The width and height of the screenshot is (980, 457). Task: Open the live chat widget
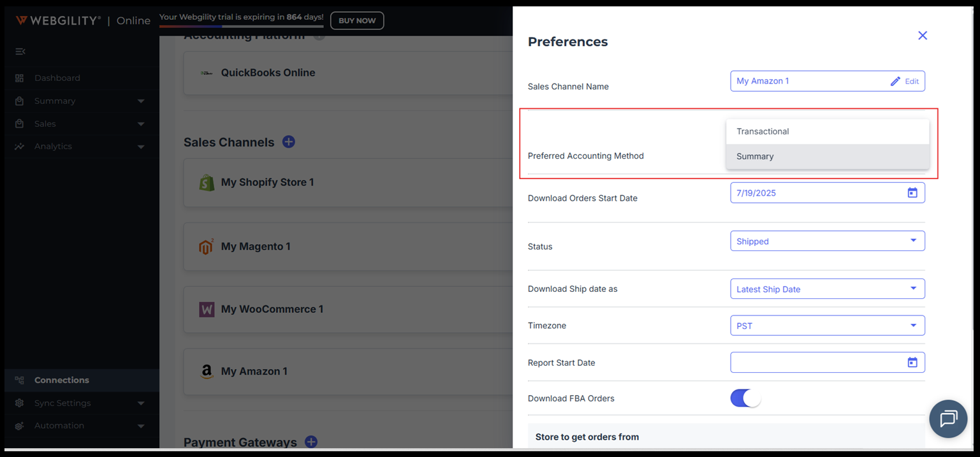(948, 419)
